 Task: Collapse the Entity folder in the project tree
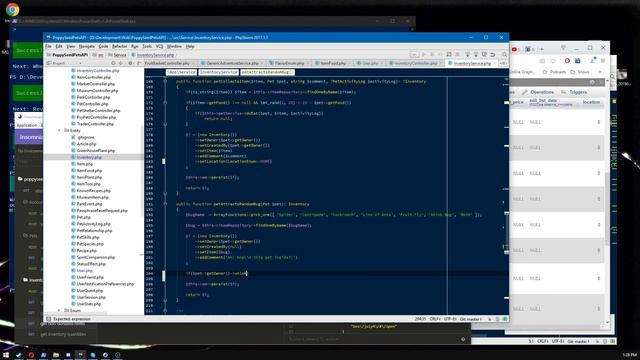click(60, 131)
